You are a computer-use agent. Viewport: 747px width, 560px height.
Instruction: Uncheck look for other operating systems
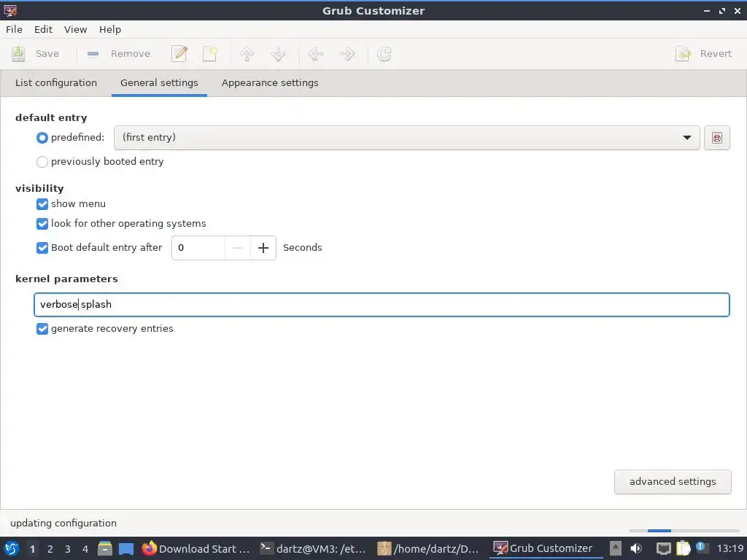42,223
